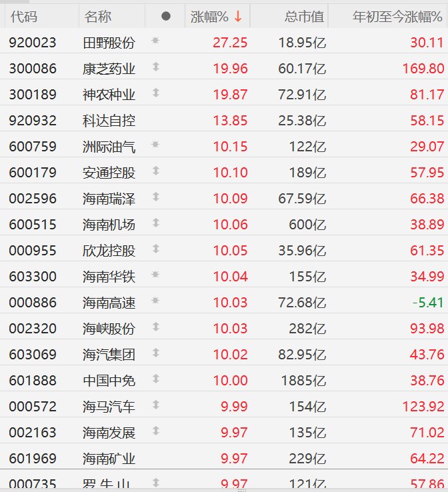Click the dot marker column header
The image size is (448, 492).
tap(165, 16)
